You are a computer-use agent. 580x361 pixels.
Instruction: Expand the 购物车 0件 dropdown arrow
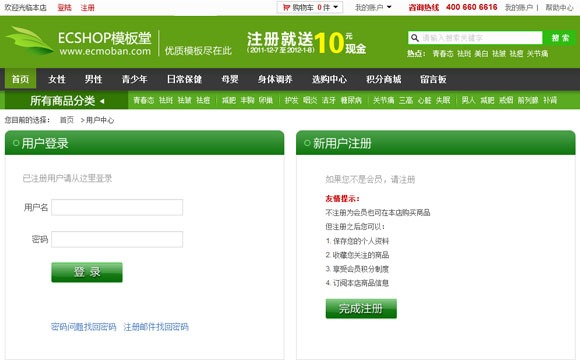335,7
